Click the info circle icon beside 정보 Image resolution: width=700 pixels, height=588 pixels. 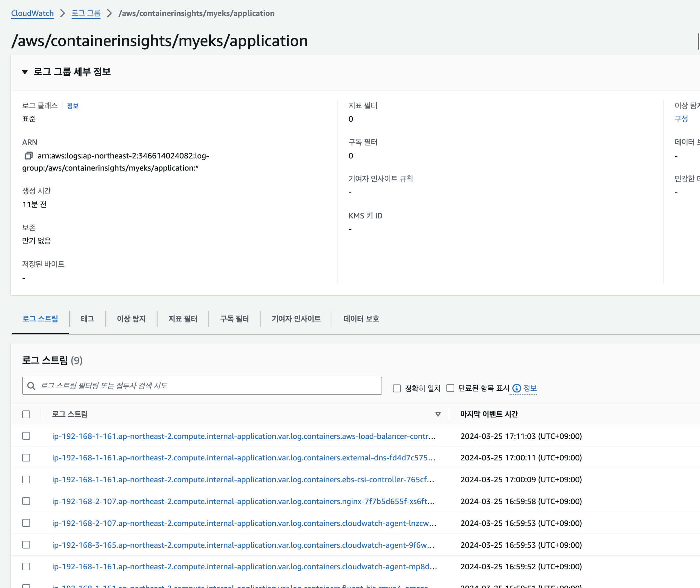coord(517,388)
